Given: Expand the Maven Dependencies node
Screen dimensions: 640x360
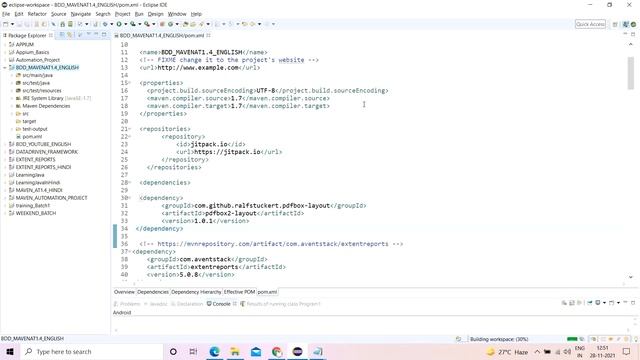Looking at the screenshot, I should pos(12,106).
